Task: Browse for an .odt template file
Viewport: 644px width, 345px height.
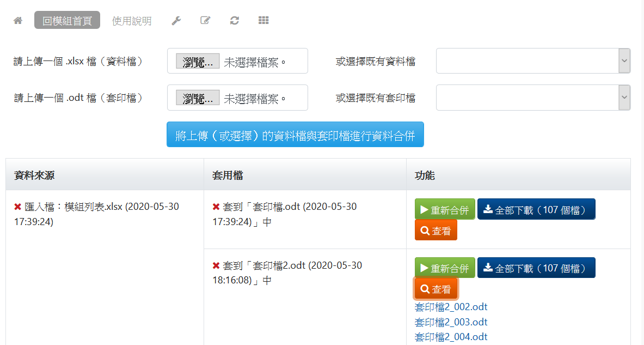Action: 198,98
